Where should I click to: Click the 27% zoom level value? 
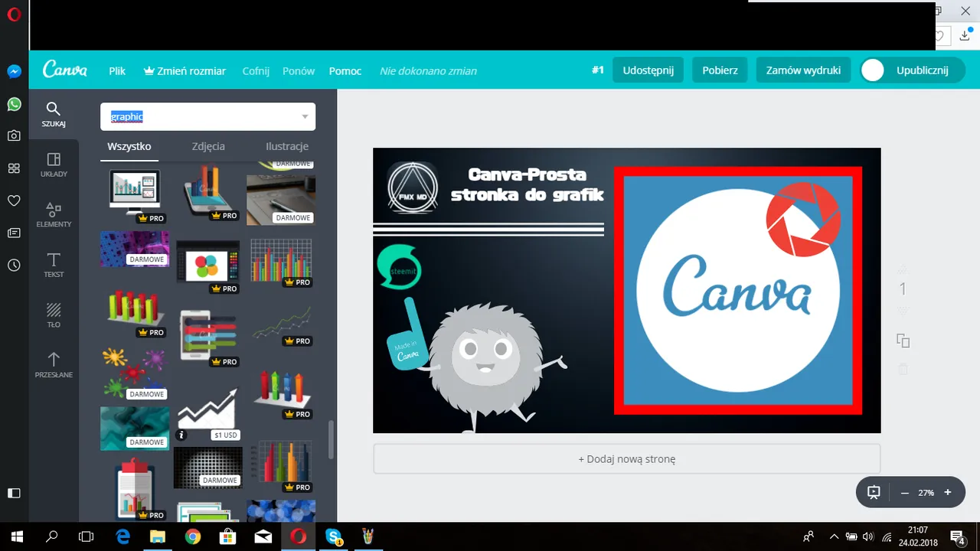pos(926,493)
